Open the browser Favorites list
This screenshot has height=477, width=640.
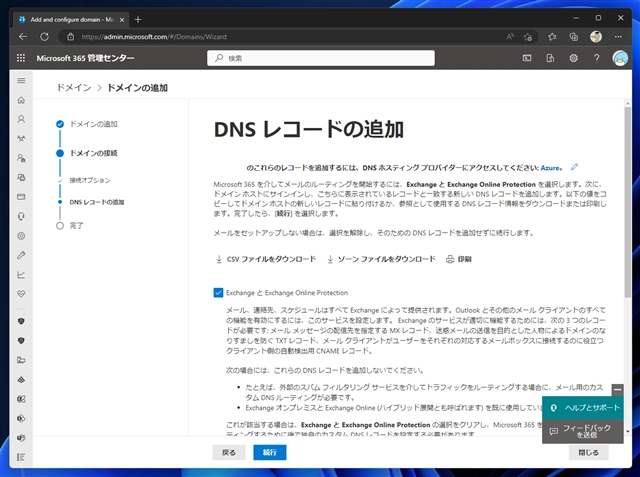point(552,37)
